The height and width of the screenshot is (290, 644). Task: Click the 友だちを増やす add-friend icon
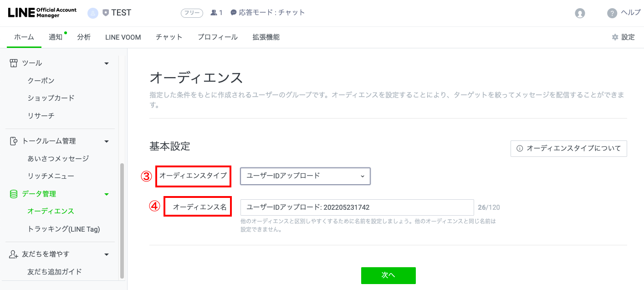tap(14, 254)
